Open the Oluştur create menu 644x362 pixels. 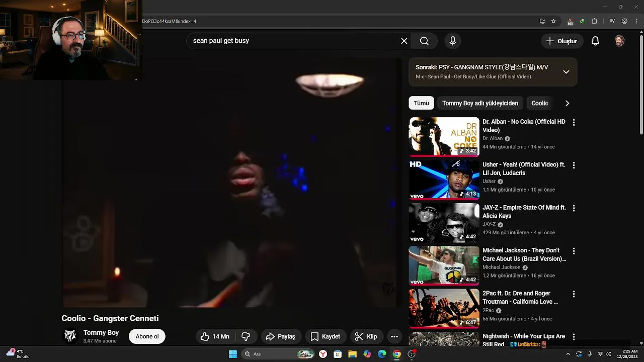pos(562,41)
